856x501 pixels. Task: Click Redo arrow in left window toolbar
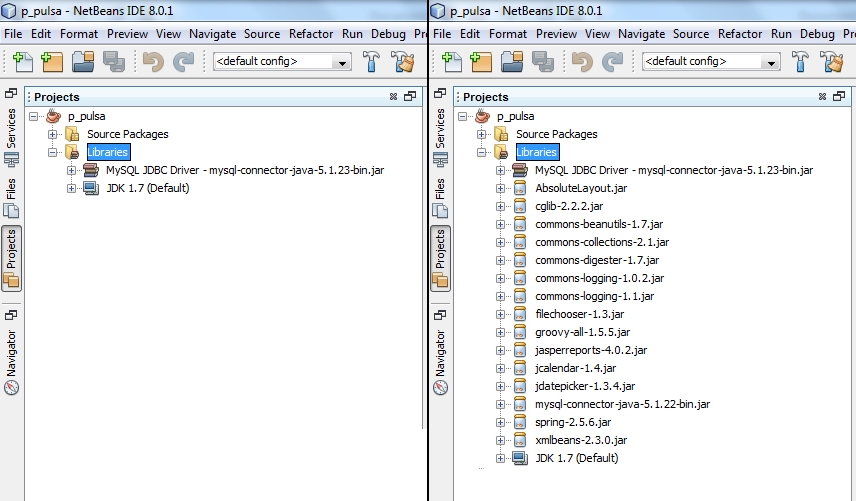(183, 62)
